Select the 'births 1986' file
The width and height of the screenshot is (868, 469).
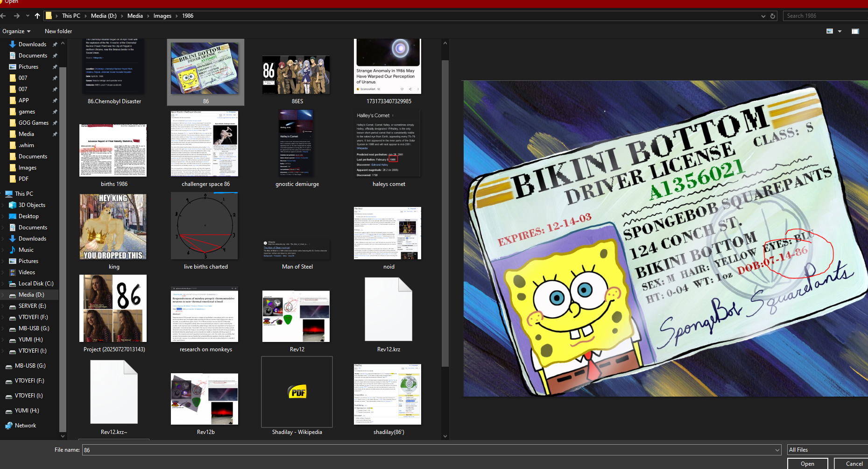click(114, 155)
